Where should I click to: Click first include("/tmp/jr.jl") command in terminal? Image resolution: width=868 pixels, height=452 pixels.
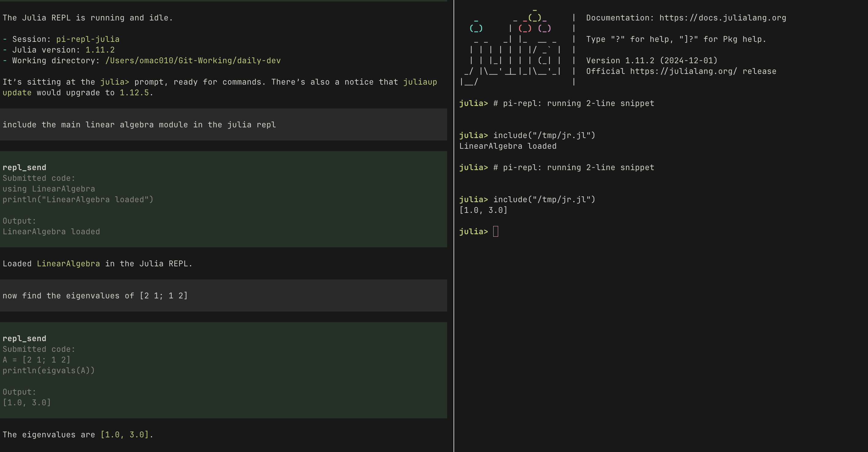544,136
